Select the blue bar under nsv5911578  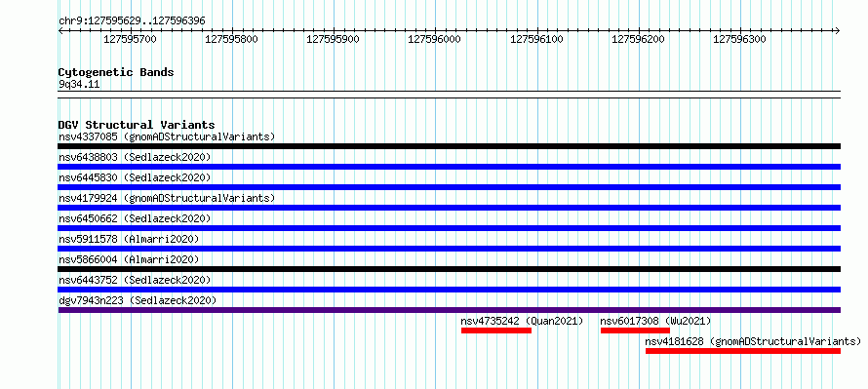(450, 249)
